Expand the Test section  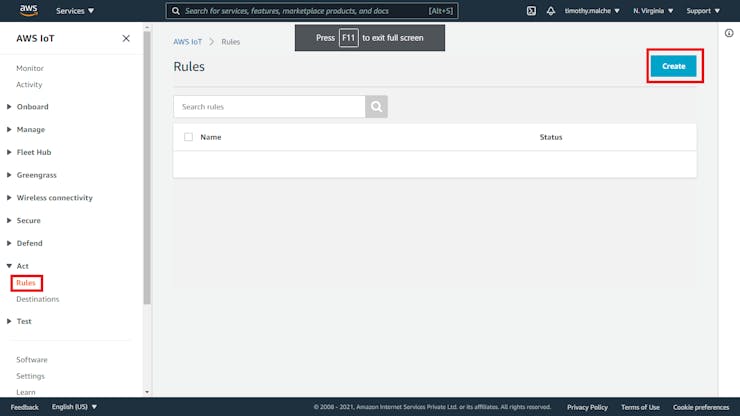pyautogui.click(x=19, y=321)
